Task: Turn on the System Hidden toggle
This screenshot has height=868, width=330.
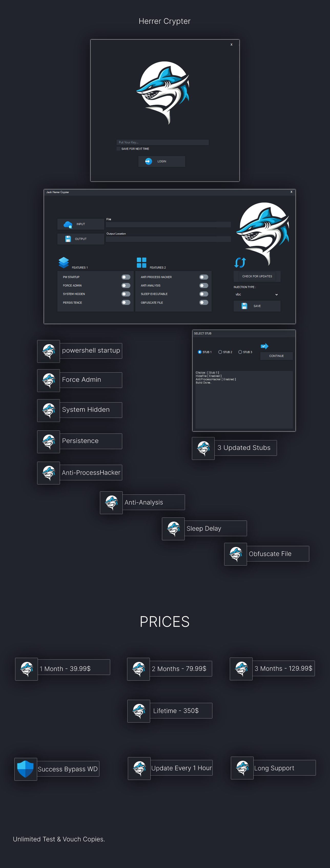Action: point(126,294)
